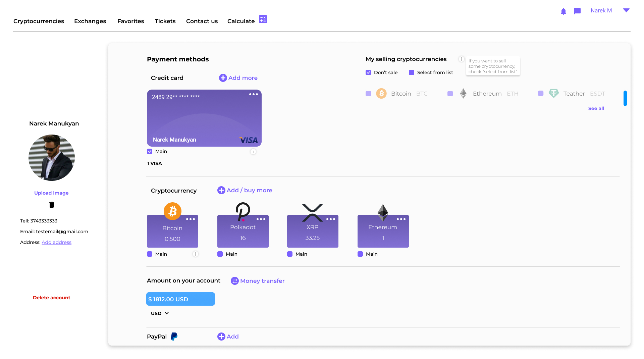
Task: Open the Cryptocurrencies nav item
Action: coord(39,21)
